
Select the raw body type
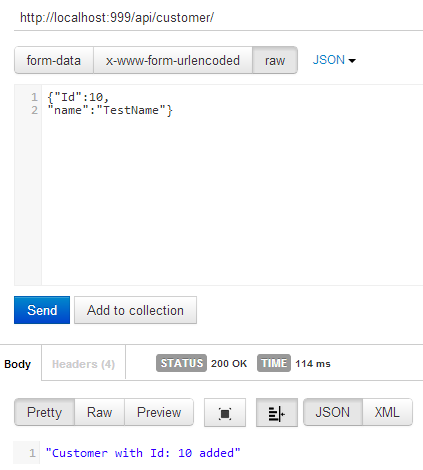tap(275, 60)
